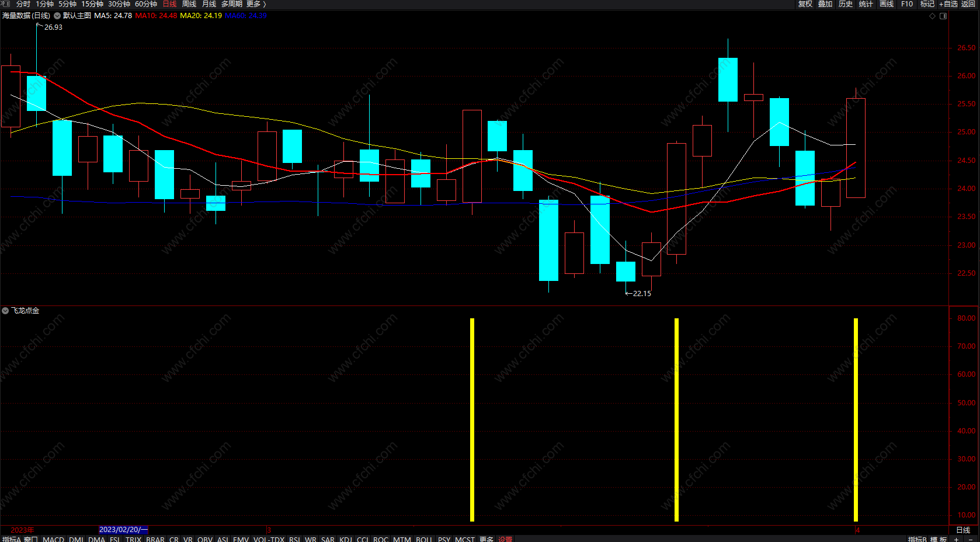Switch to the 周线 weekly period

click(x=189, y=4)
